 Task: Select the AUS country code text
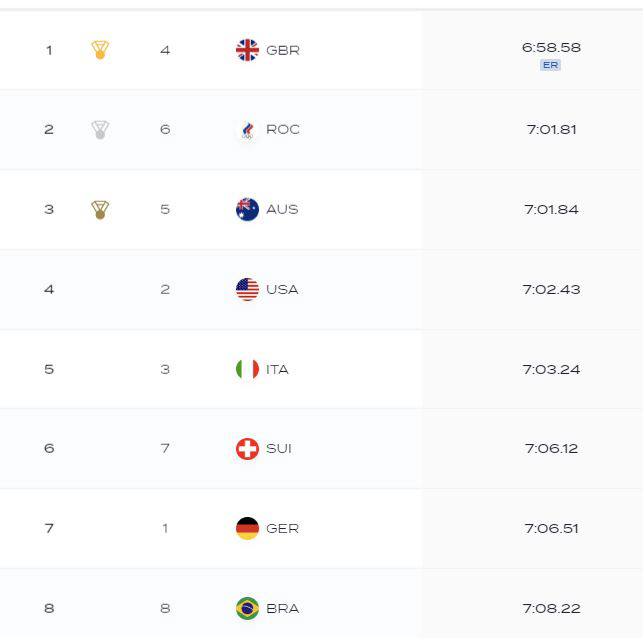point(282,210)
